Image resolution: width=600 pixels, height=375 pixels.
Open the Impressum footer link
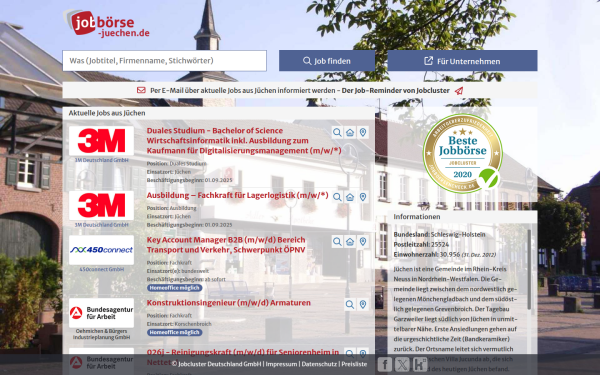point(281,364)
